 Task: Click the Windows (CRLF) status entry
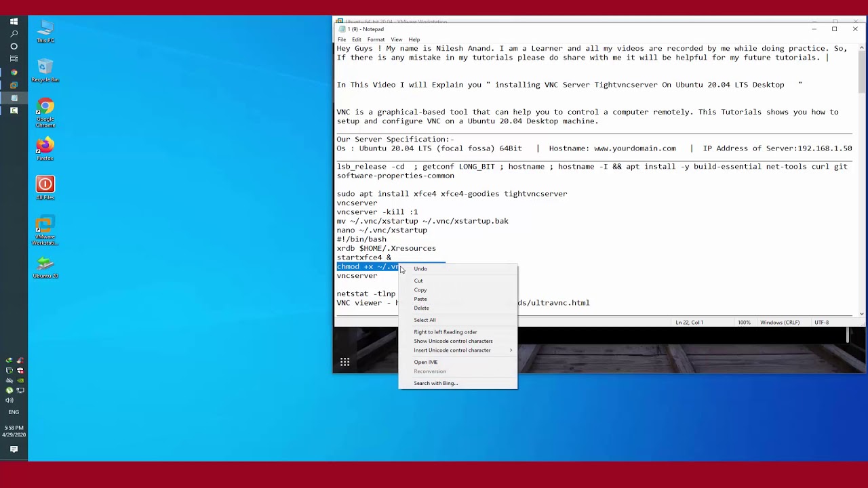(780, 323)
